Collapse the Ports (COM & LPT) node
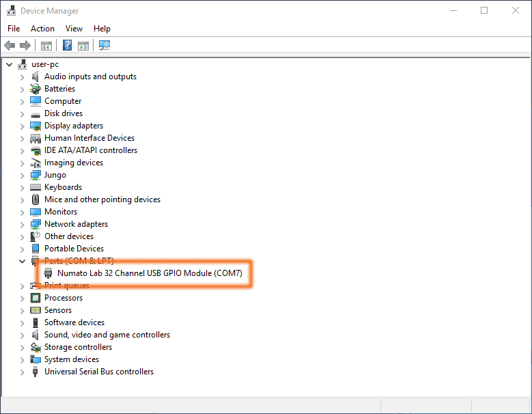Viewport: 532px width, 414px height. point(22,261)
